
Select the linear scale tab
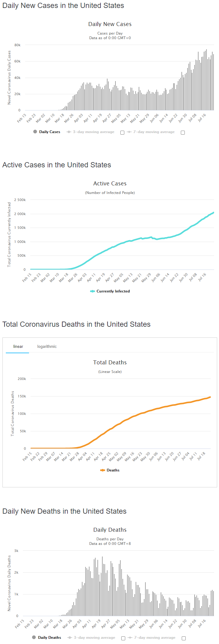[18, 347]
